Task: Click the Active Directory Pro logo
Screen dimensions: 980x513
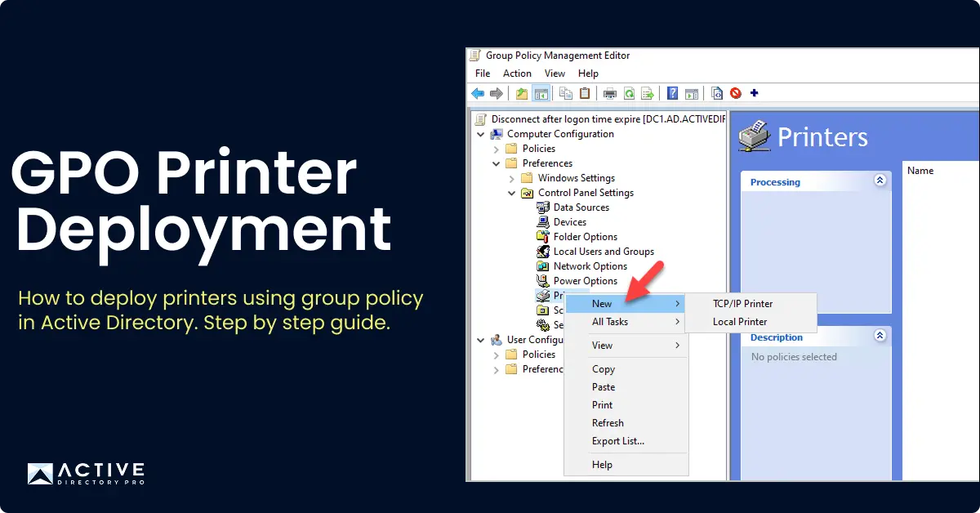Action: (86, 474)
